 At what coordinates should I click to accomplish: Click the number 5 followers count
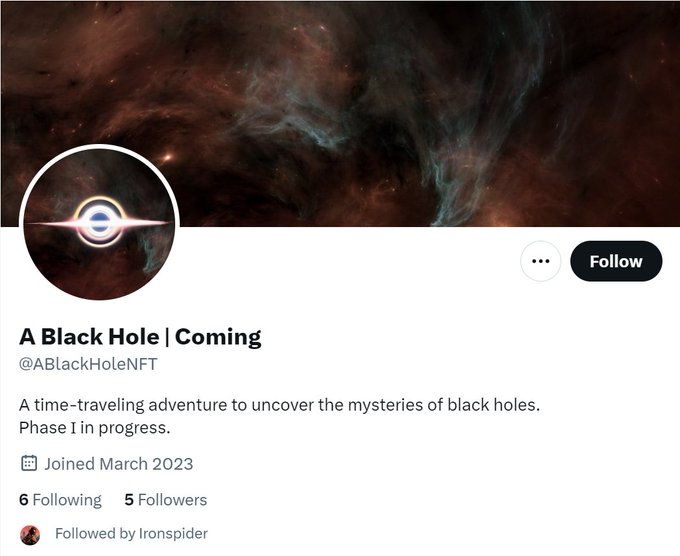point(129,500)
